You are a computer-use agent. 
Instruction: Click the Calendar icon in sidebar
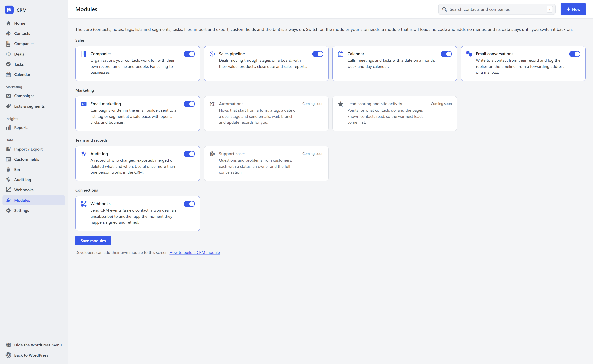(8, 74)
